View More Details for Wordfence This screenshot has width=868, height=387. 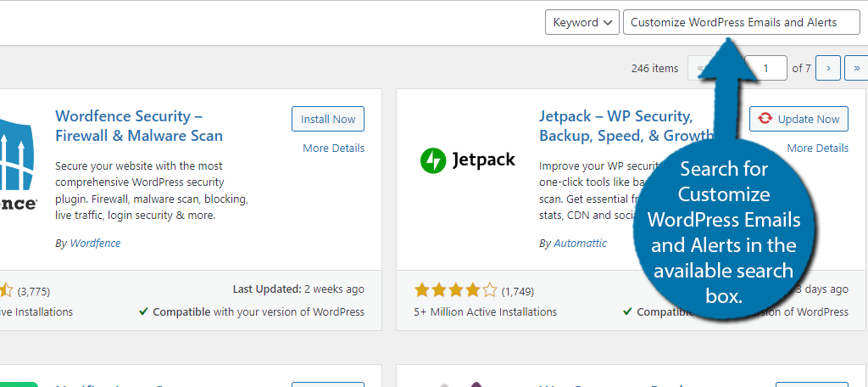pos(333,149)
